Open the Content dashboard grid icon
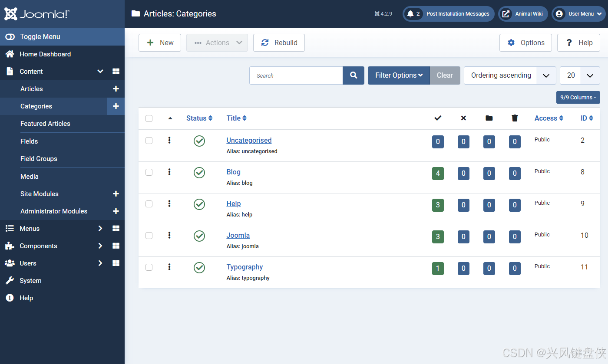 point(116,72)
